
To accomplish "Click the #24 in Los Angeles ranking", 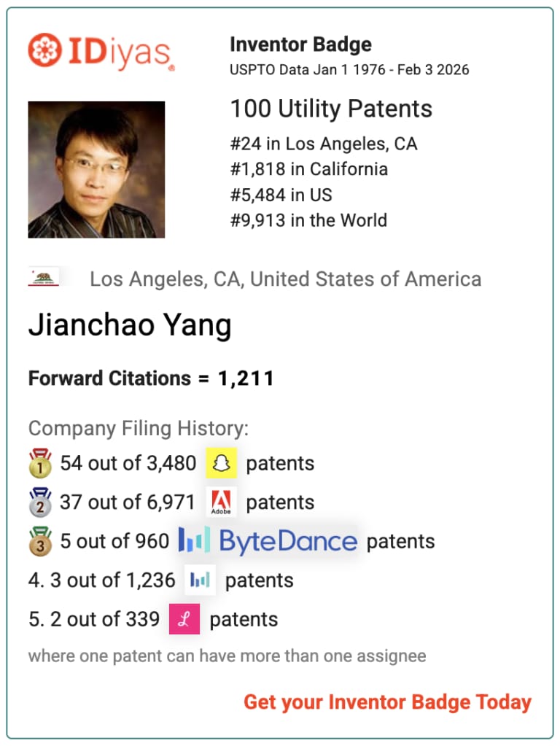I will click(324, 144).
